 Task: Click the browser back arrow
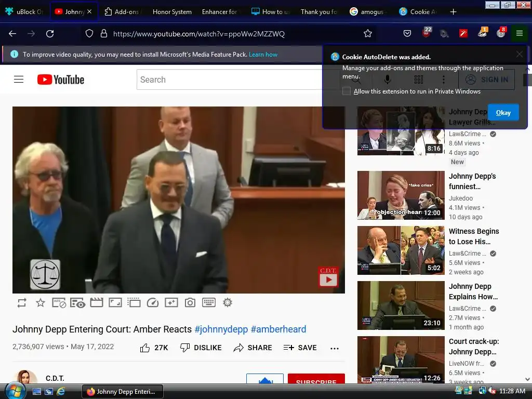coord(12,34)
